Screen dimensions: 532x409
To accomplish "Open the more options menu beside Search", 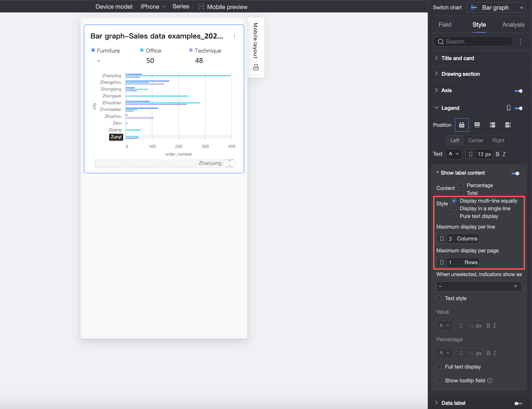I will tap(520, 42).
